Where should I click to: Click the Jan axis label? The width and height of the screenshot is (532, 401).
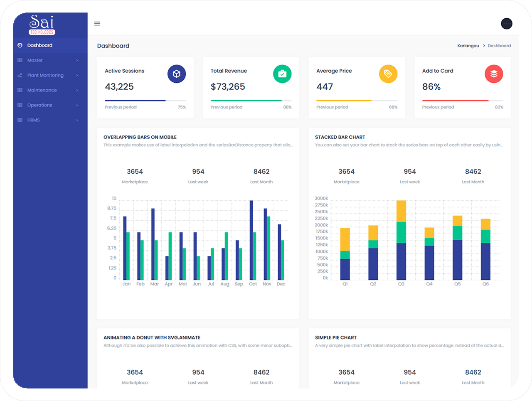click(x=126, y=284)
